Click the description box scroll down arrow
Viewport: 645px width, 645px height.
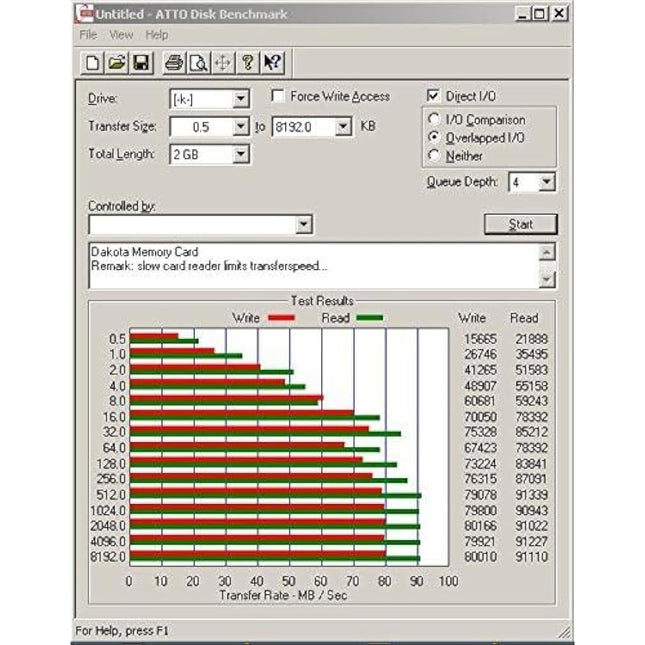pyautogui.click(x=547, y=279)
